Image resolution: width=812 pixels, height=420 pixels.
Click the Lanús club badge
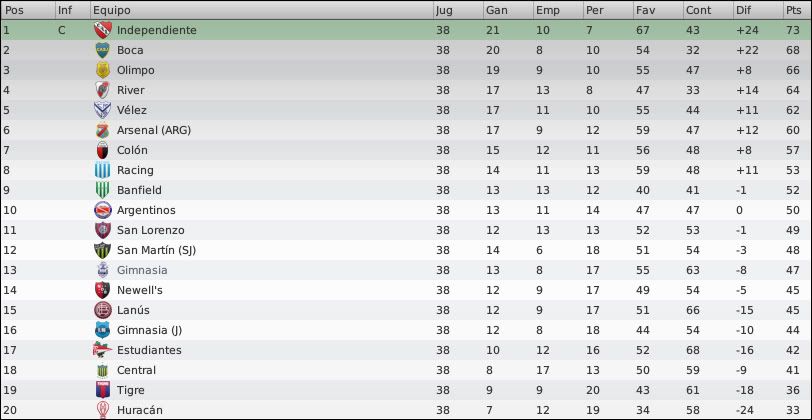pyautogui.click(x=103, y=310)
